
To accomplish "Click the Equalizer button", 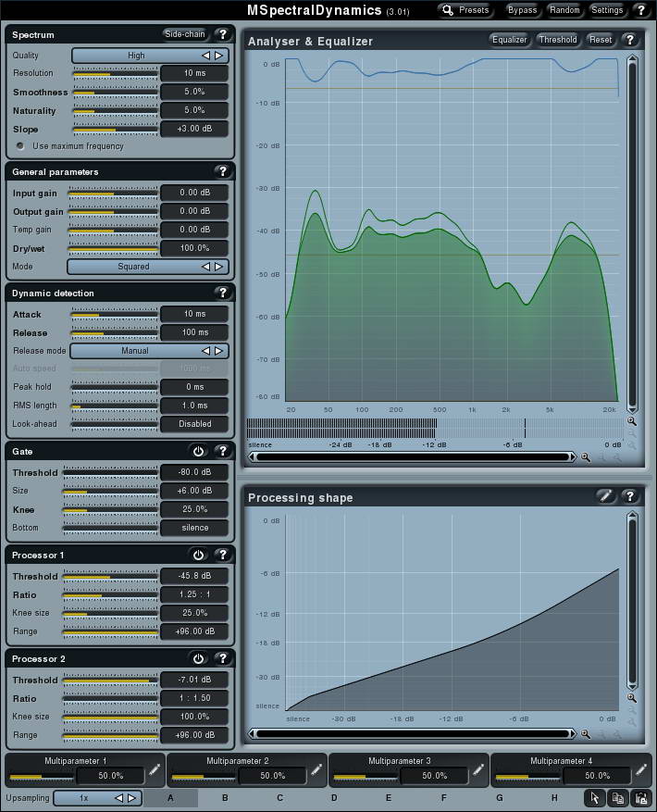I will click(x=510, y=40).
